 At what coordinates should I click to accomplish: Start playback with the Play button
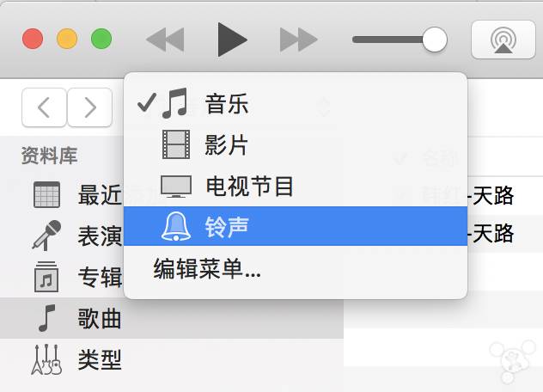tap(232, 40)
